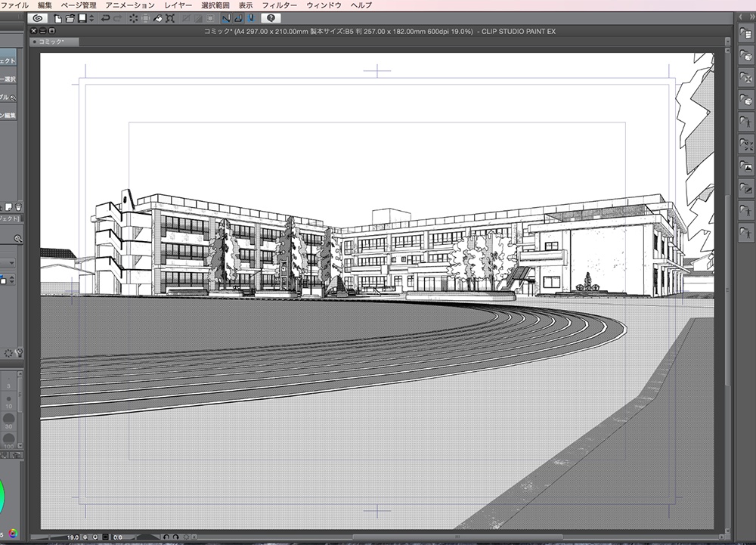Select the コミック* canvas tab
The height and width of the screenshot is (545, 756).
(54, 42)
